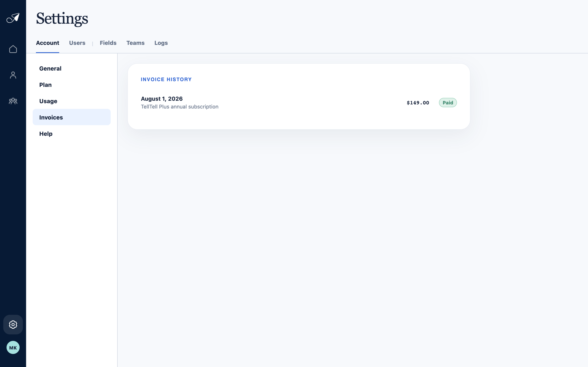Click the settings gear icon
This screenshot has width=588, height=367.
pyautogui.click(x=13, y=325)
